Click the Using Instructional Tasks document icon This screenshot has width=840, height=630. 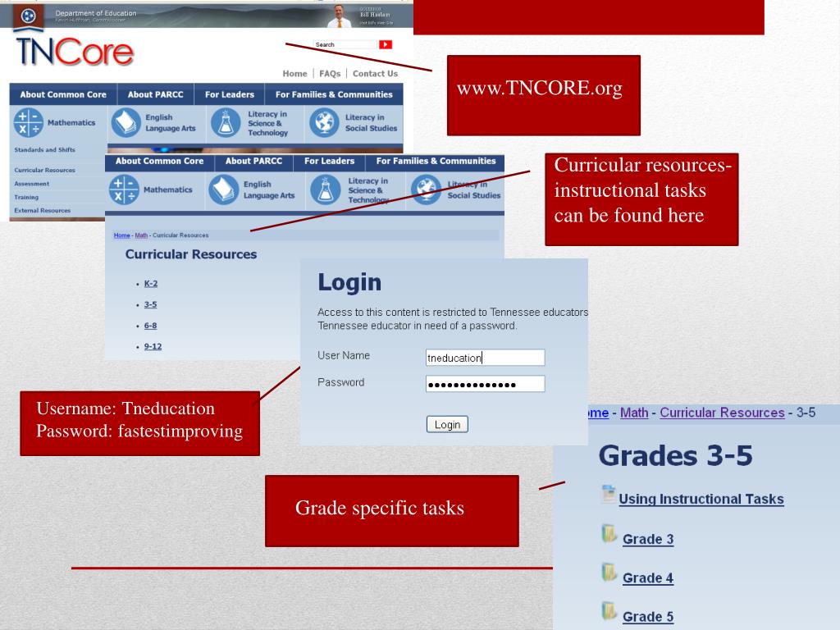[609, 494]
